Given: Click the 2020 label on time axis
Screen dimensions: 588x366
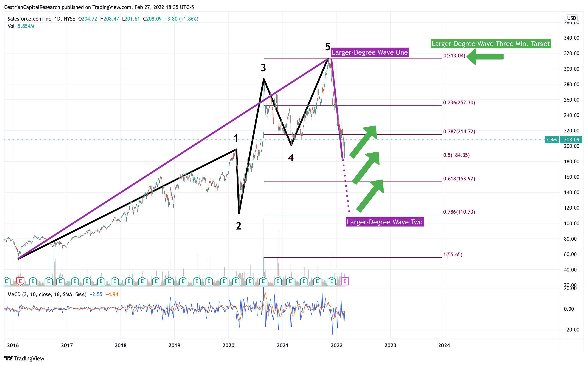Looking at the screenshot, I should pos(228,345).
